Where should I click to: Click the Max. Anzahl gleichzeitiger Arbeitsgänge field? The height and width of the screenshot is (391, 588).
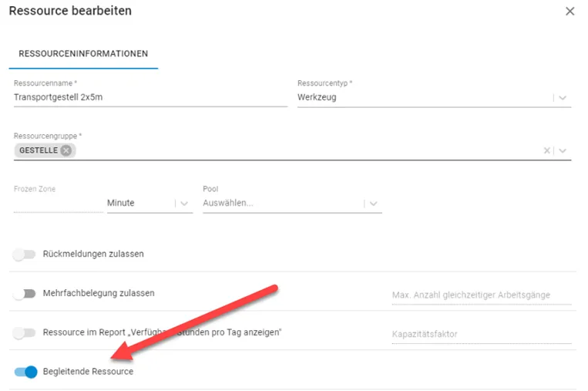click(x=482, y=295)
